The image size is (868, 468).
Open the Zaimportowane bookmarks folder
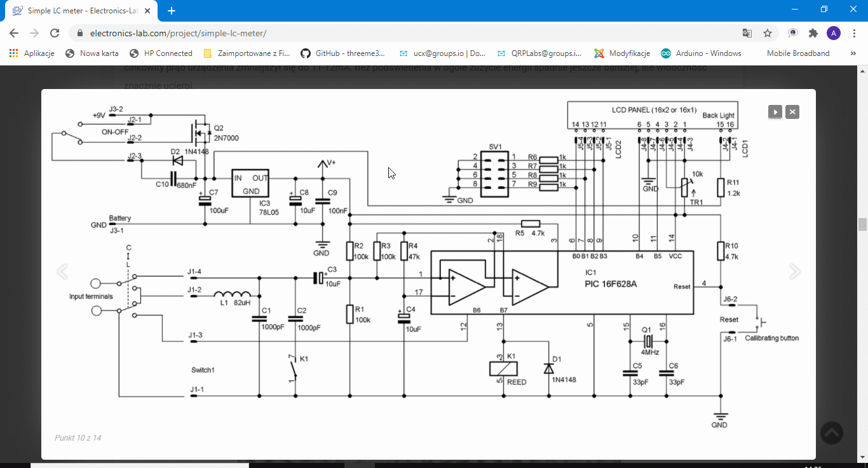pyautogui.click(x=247, y=53)
